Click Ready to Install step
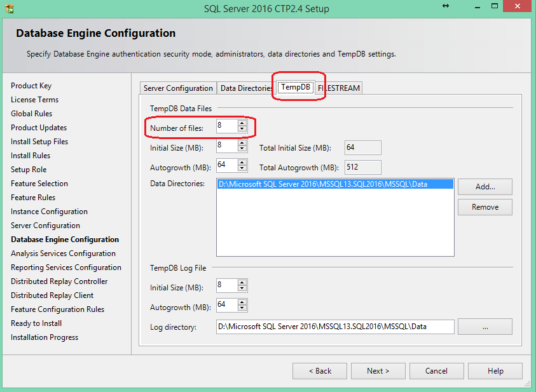 point(36,324)
